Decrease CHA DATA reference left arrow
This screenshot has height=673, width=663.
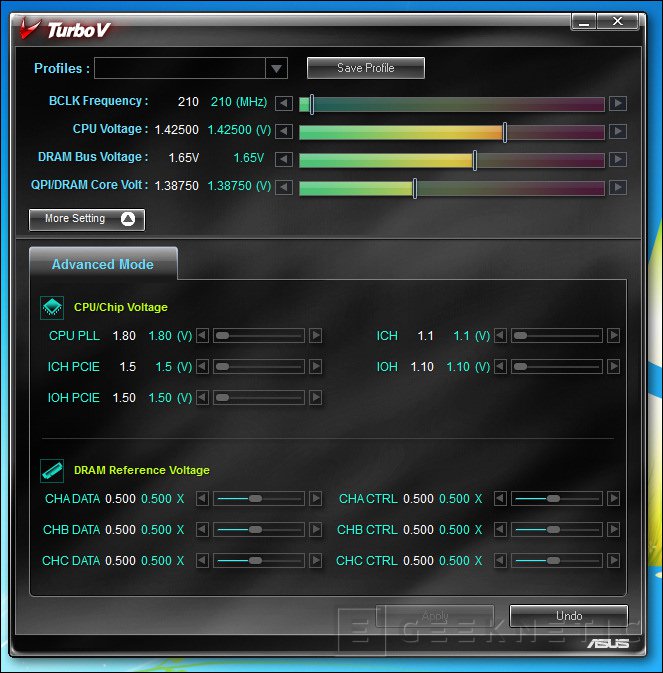coord(203,499)
